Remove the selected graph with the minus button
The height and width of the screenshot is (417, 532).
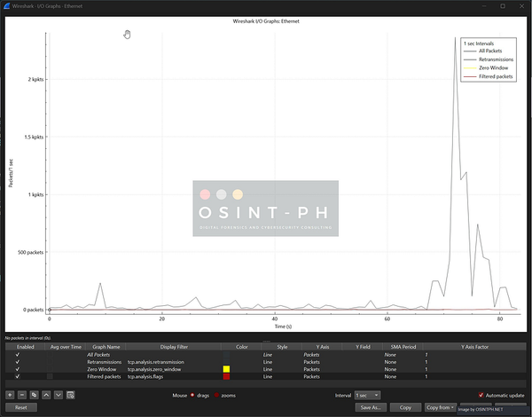point(22,395)
